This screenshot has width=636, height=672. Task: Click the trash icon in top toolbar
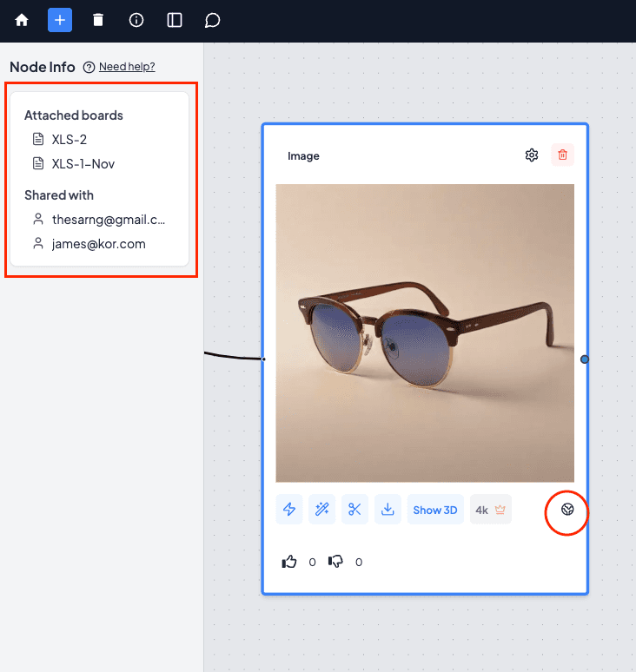[x=98, y=20]
